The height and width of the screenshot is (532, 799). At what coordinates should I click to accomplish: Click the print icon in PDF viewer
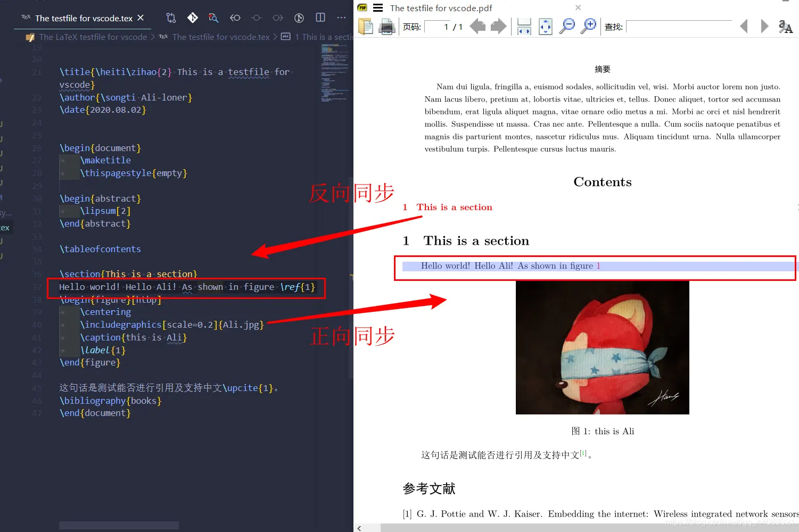pos(386,26)
